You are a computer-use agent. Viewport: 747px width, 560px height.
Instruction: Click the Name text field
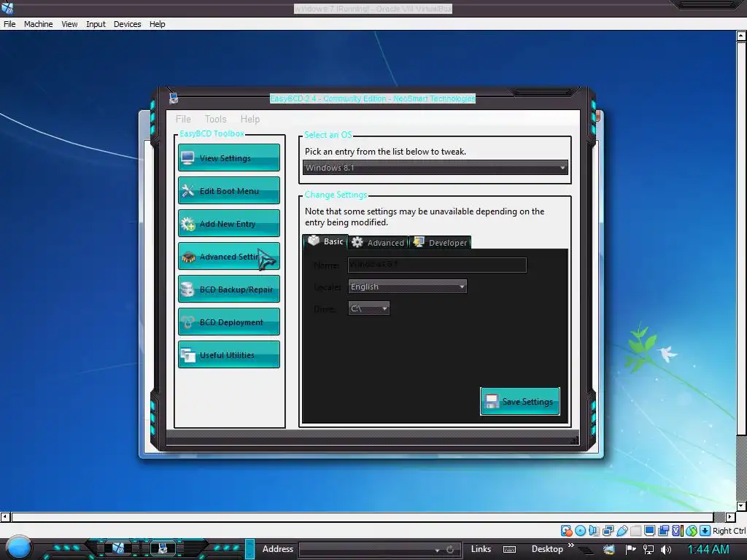tap(438, 265)
